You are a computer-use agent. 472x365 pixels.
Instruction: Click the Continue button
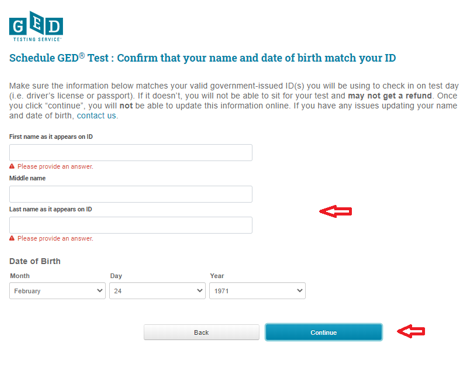[x=324, y=332]
